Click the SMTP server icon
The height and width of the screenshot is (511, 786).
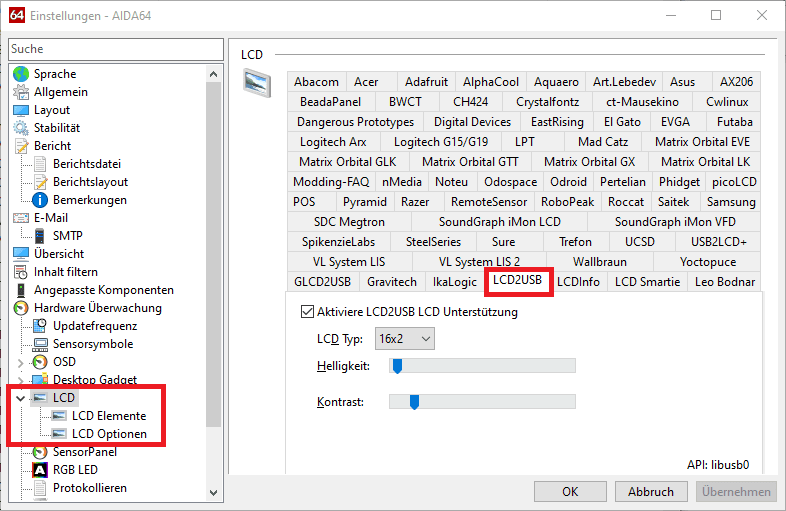click(x=40, y=236)
